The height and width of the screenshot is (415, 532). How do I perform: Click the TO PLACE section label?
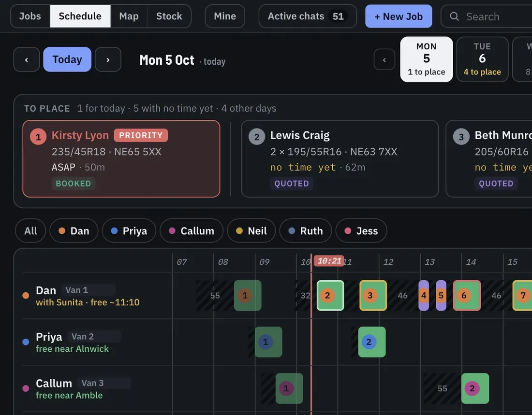[47, 109]
